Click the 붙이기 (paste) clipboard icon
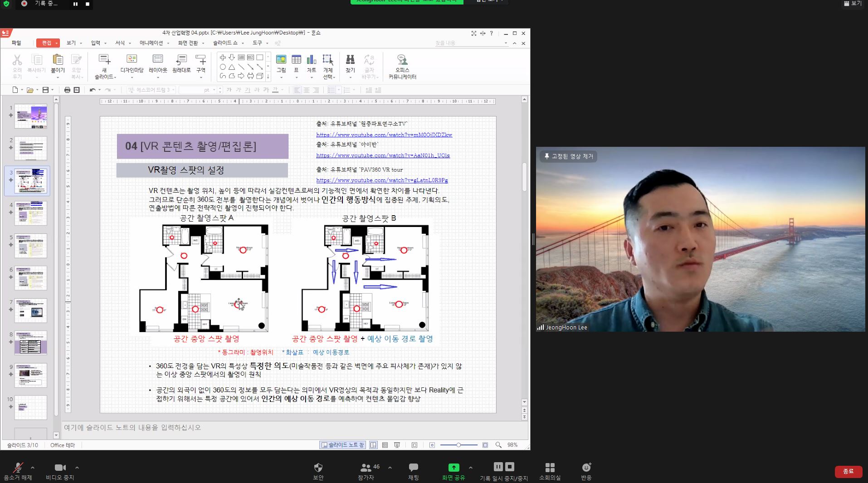Viewport: 868px width, 483px height. [x=58, y=60]
